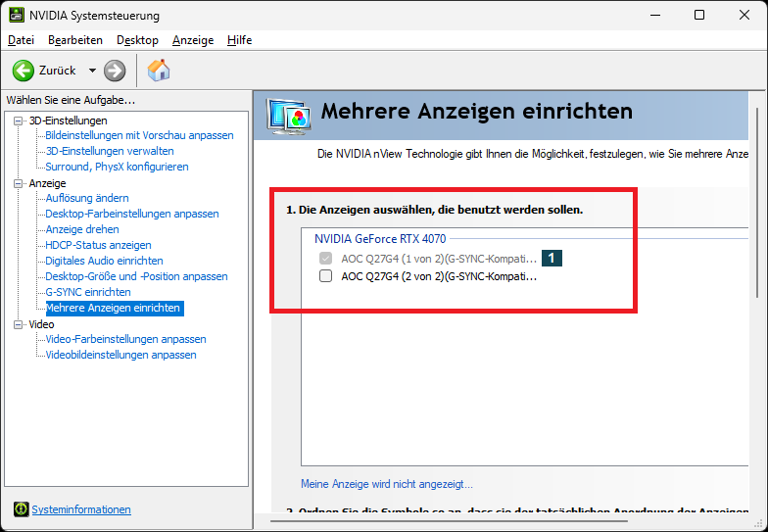Viewport: 768px width, 532px height.
Task: Click the Systeminformationen icon at bottom left
Action: [x=22, y=509]
